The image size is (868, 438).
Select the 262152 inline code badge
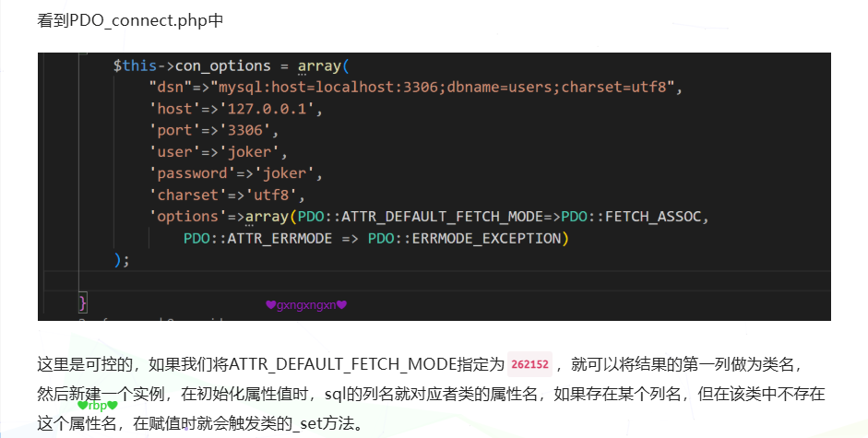[x=529, y=364]
